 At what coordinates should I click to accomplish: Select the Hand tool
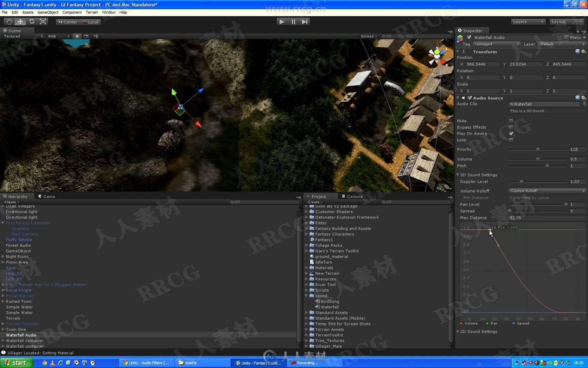pos(9,21)
